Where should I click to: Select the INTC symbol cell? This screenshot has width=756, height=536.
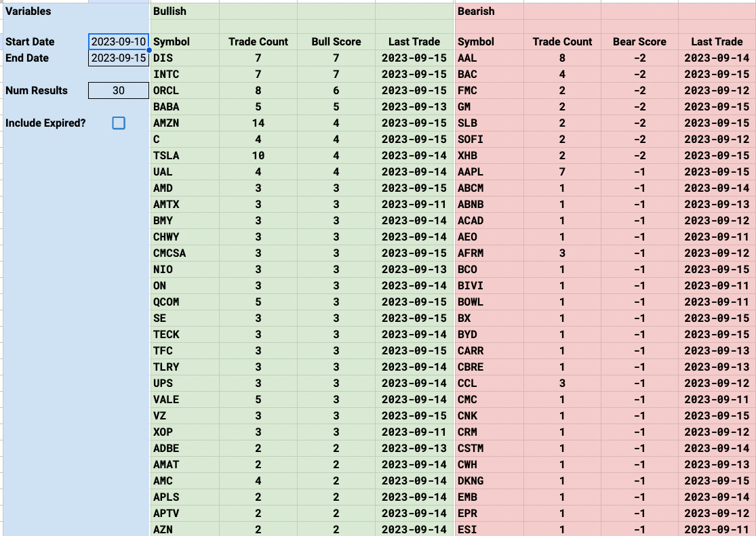[x=184, y=75]
